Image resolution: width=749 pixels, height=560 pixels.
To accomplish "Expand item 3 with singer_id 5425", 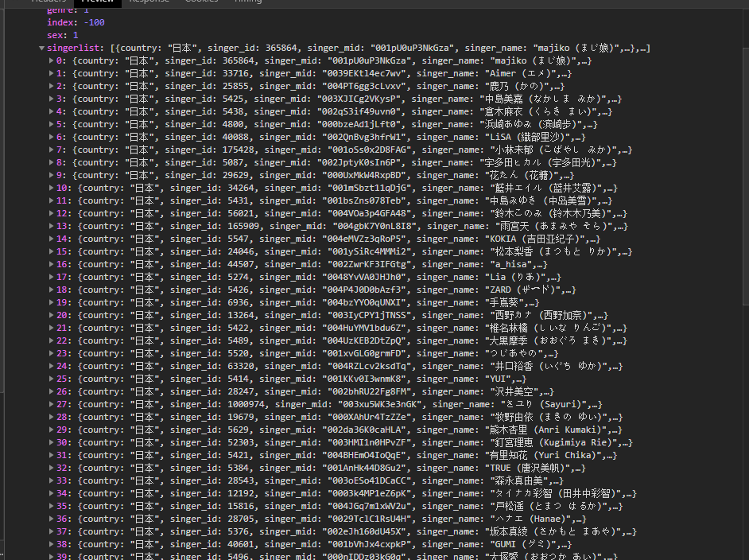I will pos(51,99).
